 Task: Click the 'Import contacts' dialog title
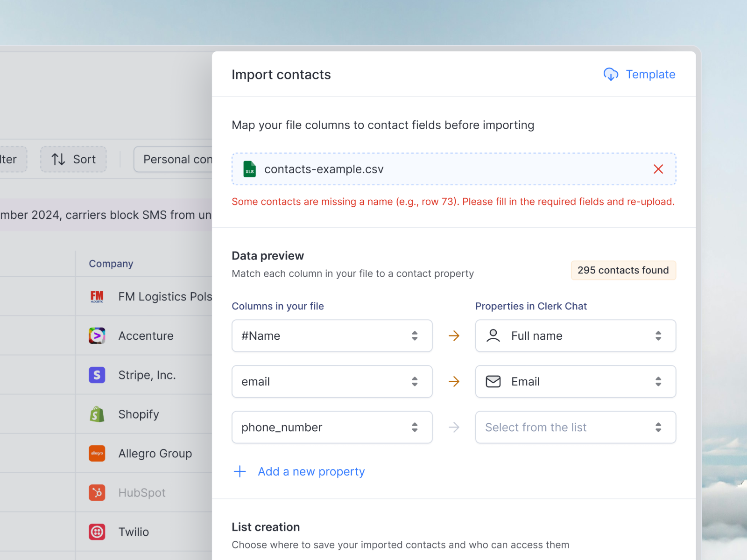(281, 75)
